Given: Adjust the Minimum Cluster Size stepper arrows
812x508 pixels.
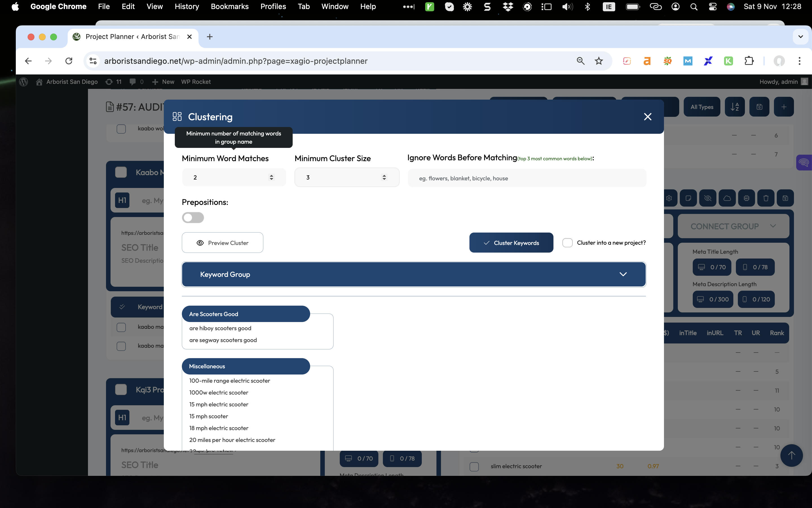Looking at the screenshot, I should [x=384, y=177].
